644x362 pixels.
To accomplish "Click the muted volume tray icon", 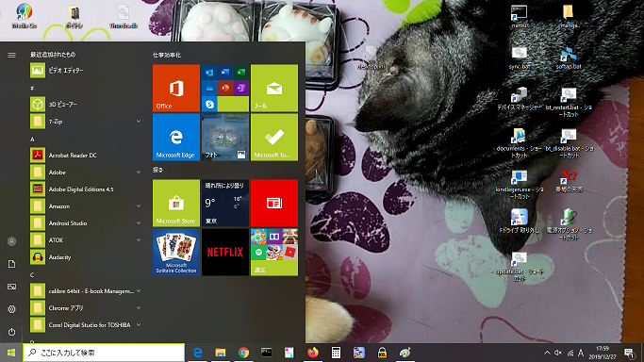I will 558,353.
